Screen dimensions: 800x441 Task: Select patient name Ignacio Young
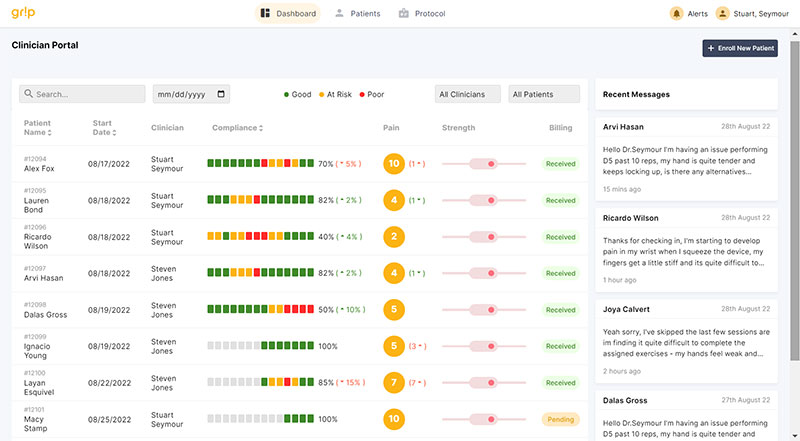(x=37, y=351)
